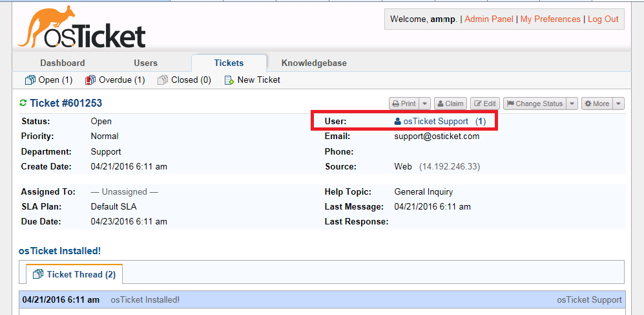Click the Edit ticket button
Image resolution: width=644 pixels, height=315 pixels.
pyautogui.click(x=485, y=103)
